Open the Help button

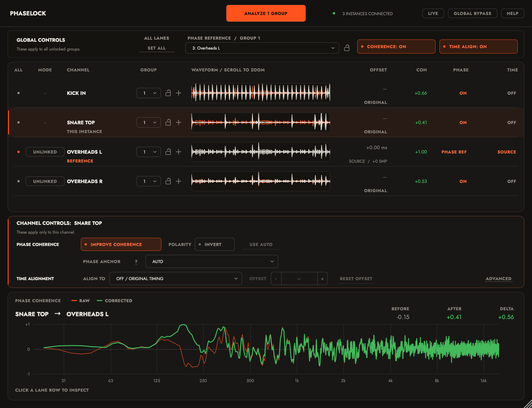[512, 13]
